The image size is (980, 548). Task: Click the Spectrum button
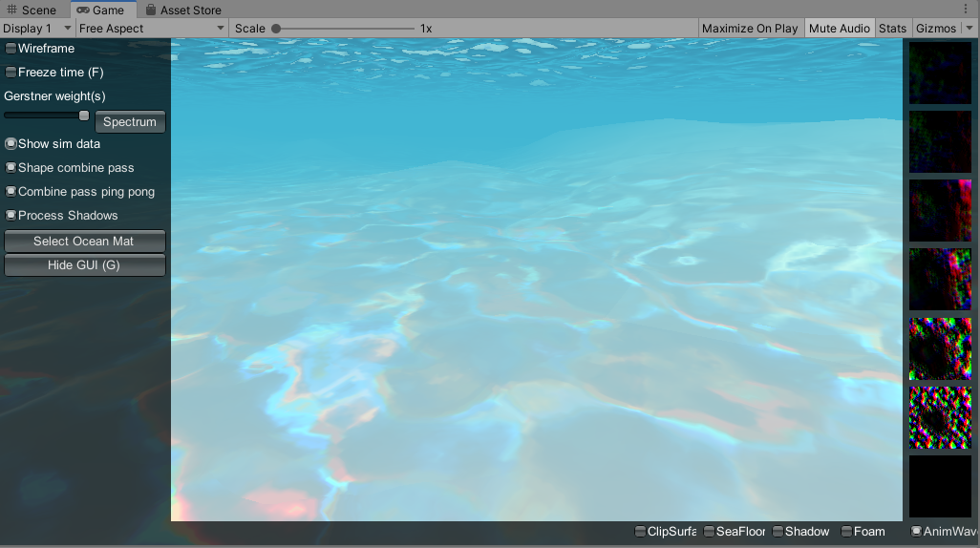click(x=130, y=122)
